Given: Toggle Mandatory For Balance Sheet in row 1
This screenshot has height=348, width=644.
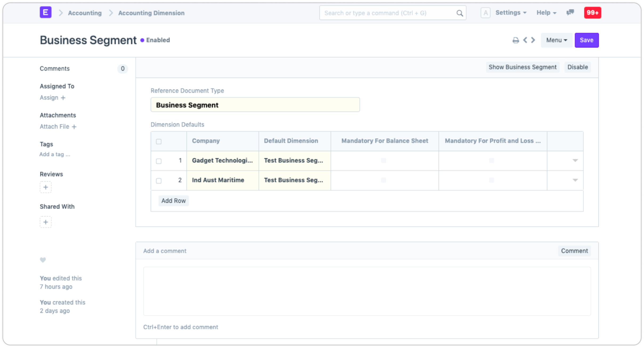Looking at the screenshot, I should tap(384, 161).
